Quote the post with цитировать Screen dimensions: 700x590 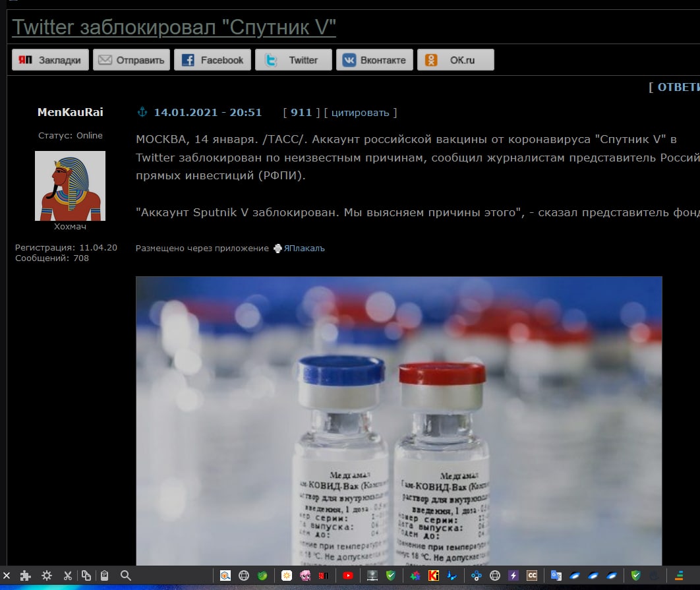360,113
